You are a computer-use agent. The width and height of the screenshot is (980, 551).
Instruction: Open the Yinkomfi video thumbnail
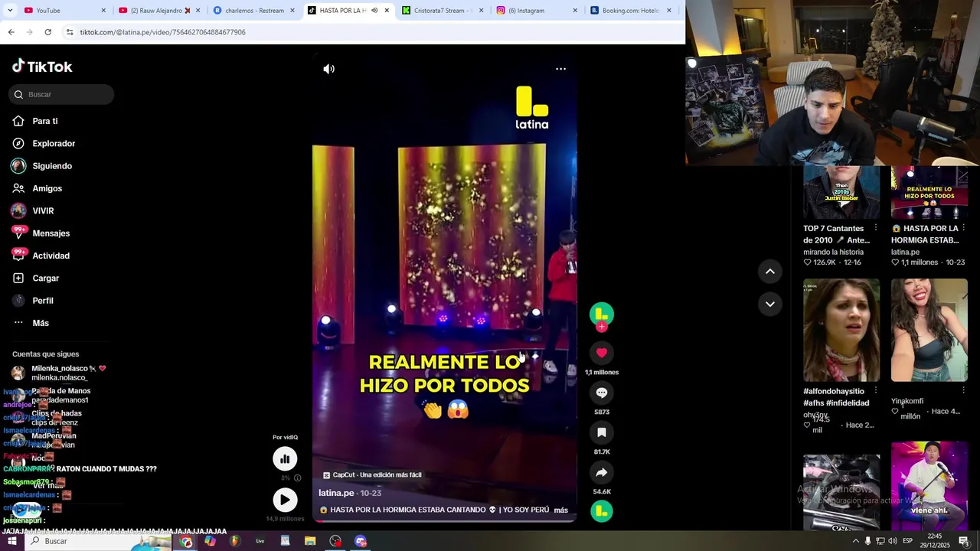pos(929,330)
